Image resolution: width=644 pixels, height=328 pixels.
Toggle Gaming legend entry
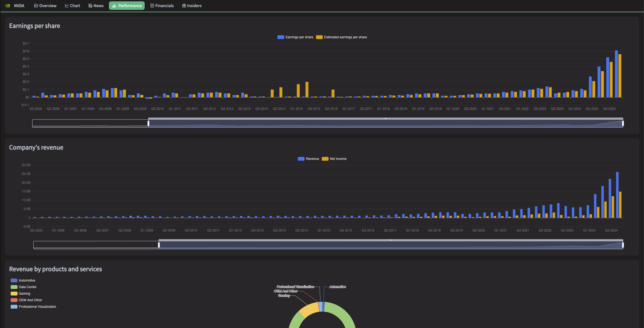point(20,294)
